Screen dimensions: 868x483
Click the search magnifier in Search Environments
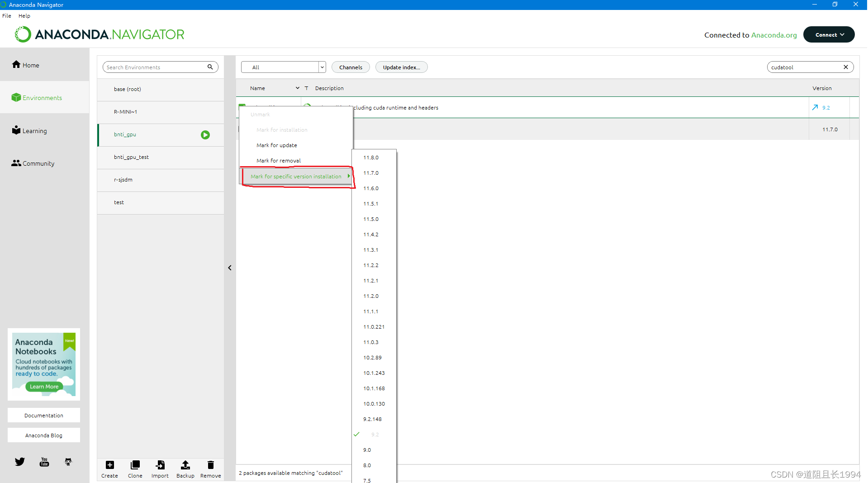(210, 67)
